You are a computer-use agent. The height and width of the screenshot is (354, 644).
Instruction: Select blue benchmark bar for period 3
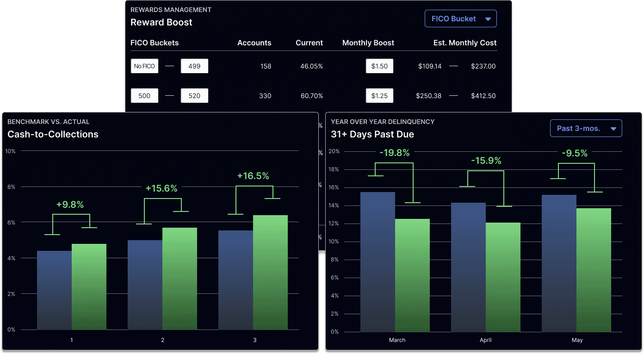tap(235, 280)
